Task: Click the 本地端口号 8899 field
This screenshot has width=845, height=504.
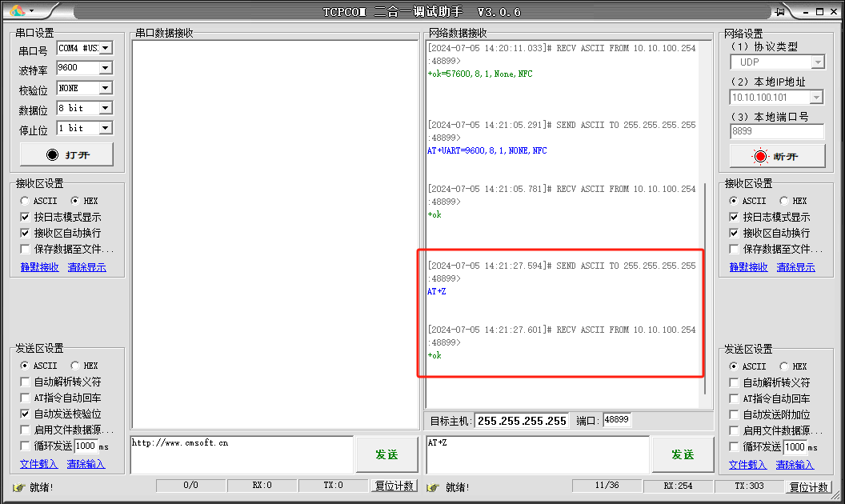Action: (x=777, y=131)
